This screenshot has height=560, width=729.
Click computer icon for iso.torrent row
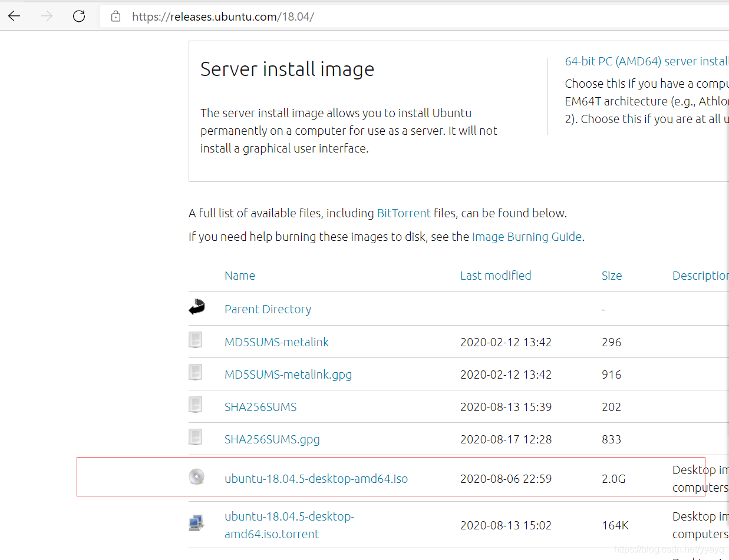click(196, 523)
